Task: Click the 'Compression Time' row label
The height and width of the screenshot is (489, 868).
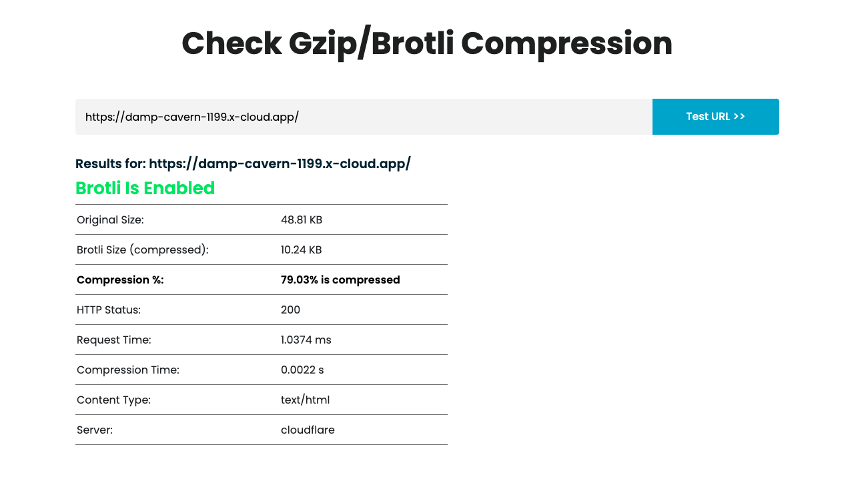Action: pyautogui.click(x=127, y=370)
